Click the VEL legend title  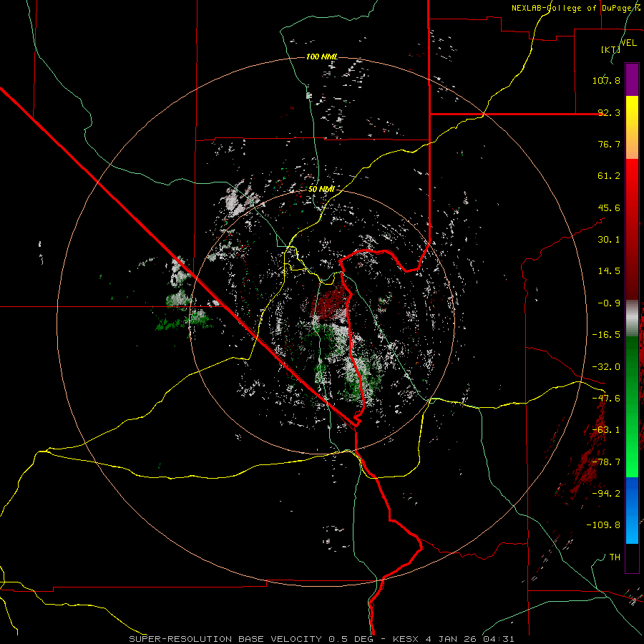628,43
